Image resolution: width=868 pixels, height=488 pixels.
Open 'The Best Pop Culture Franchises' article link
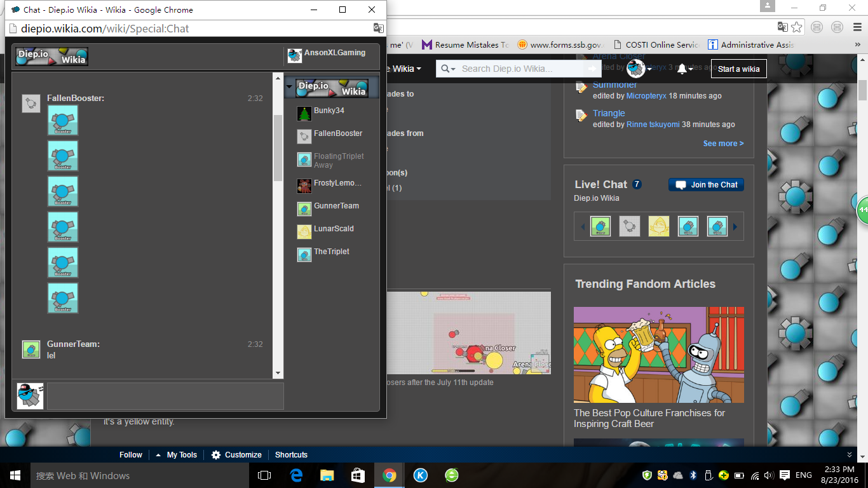[649, 418]
